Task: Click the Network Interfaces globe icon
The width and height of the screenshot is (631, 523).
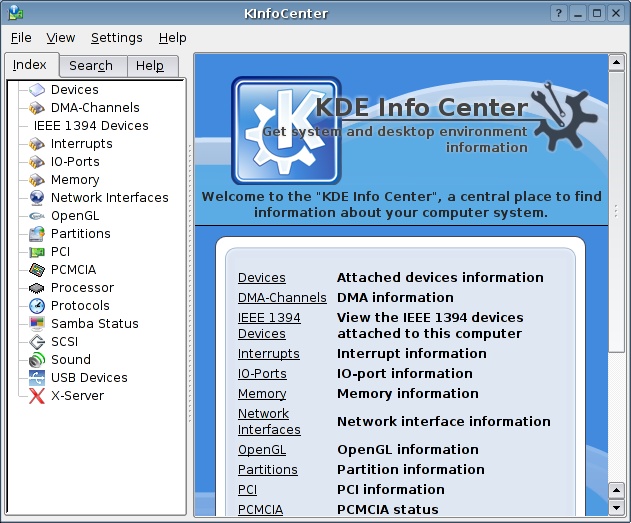Action: click(37, 198)
